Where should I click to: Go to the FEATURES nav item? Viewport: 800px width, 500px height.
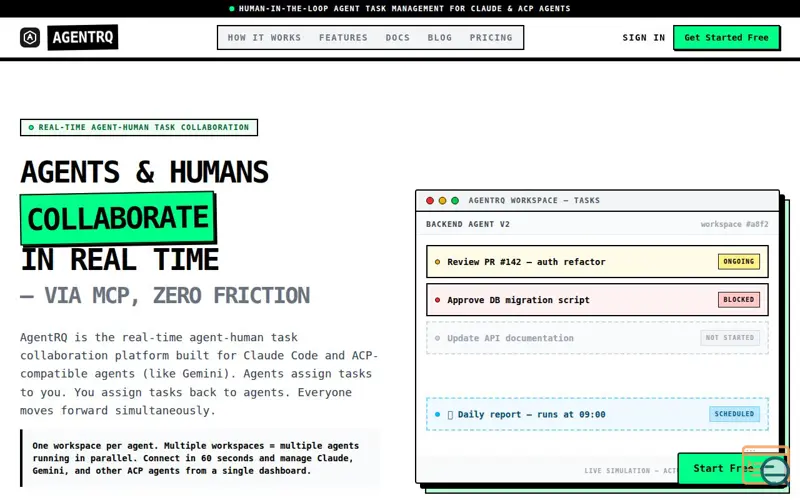click(343, 38)
